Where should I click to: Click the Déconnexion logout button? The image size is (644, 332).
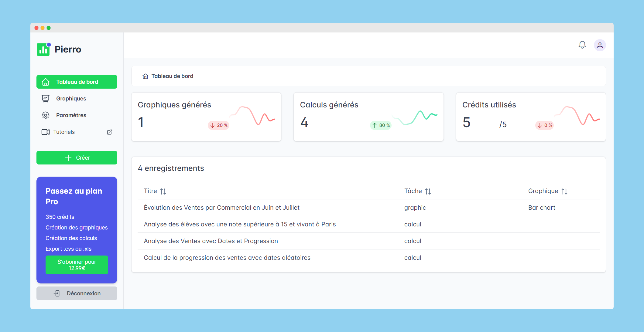(x=77, y=293)
